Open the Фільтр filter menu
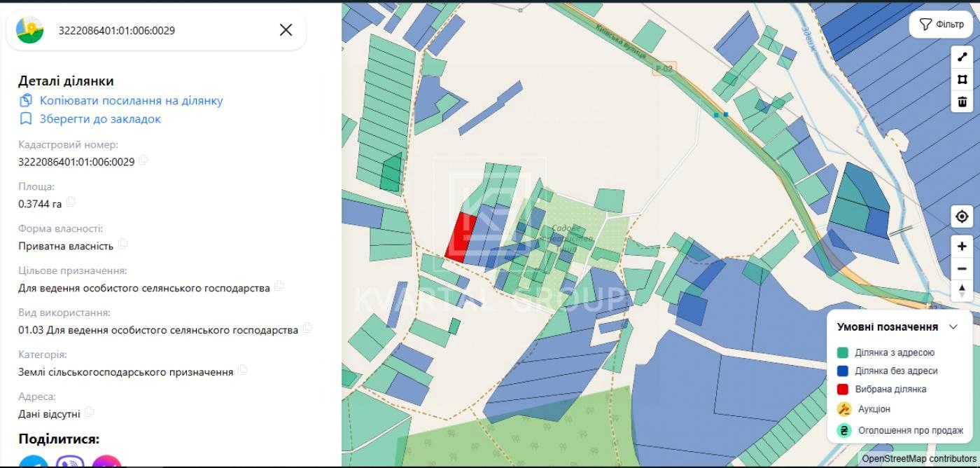Viewport: 980px width, 468px height. click(x=941, y=25)
